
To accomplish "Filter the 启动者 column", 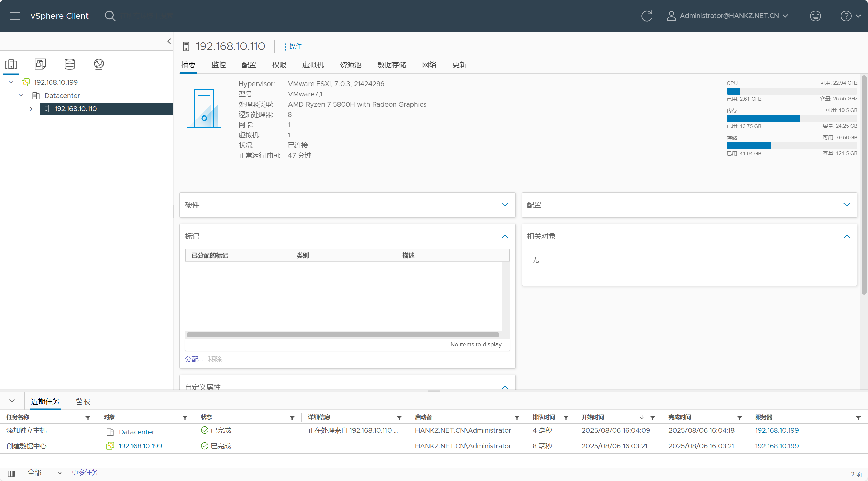I will pos(517,418).
